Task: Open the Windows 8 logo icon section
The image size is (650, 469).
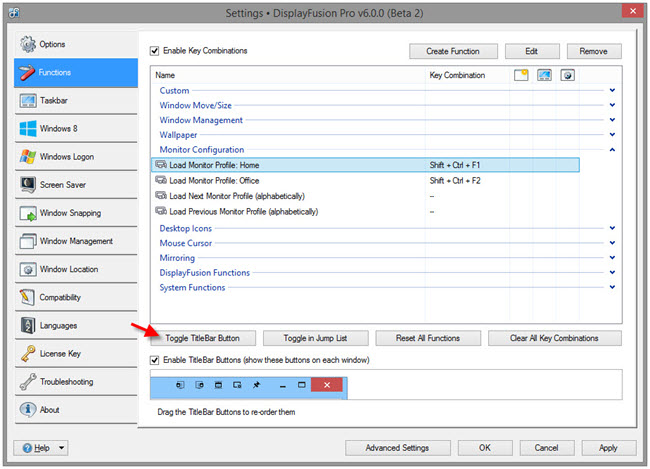Action: point(28,129)
